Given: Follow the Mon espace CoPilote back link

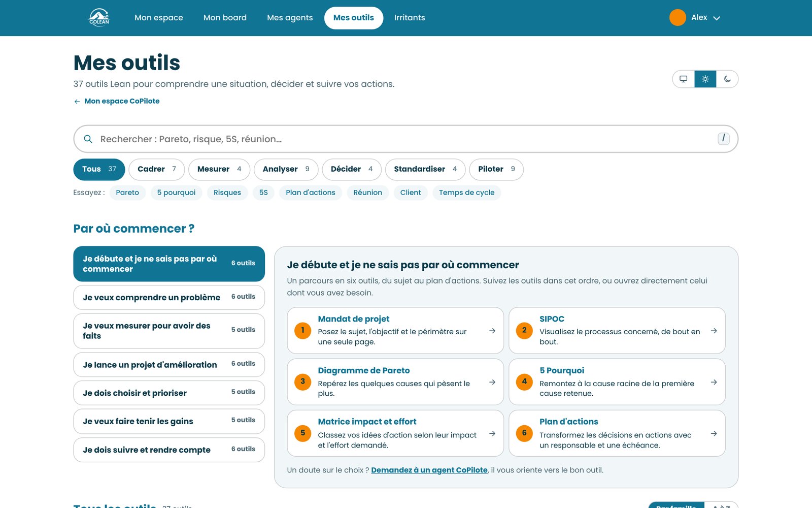Looking at the screenshot, I should [x=117, y=101].
